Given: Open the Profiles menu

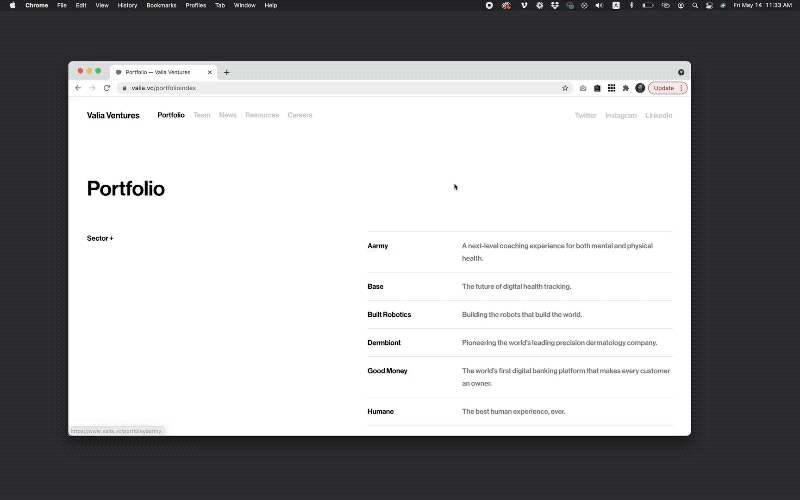Looking at the screenshot, I should [x=196, y=5].
